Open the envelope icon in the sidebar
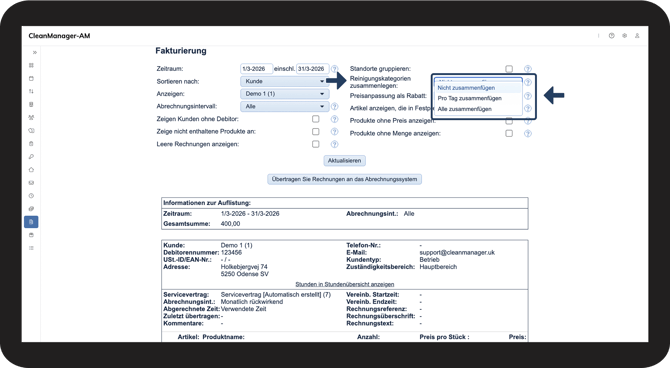The image size is (670, 368). tap(31, 183)
